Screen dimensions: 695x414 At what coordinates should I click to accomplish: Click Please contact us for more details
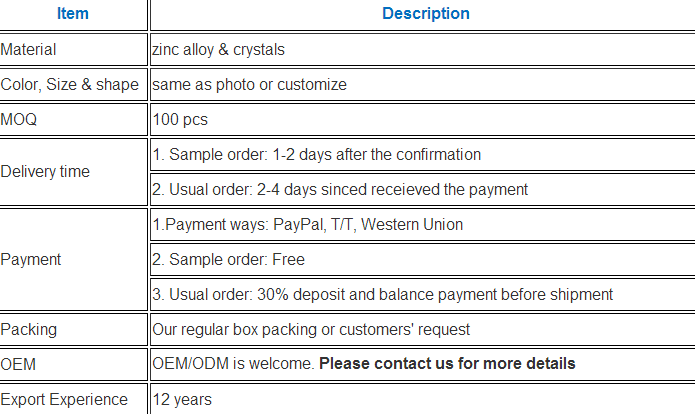click(447, 363)
